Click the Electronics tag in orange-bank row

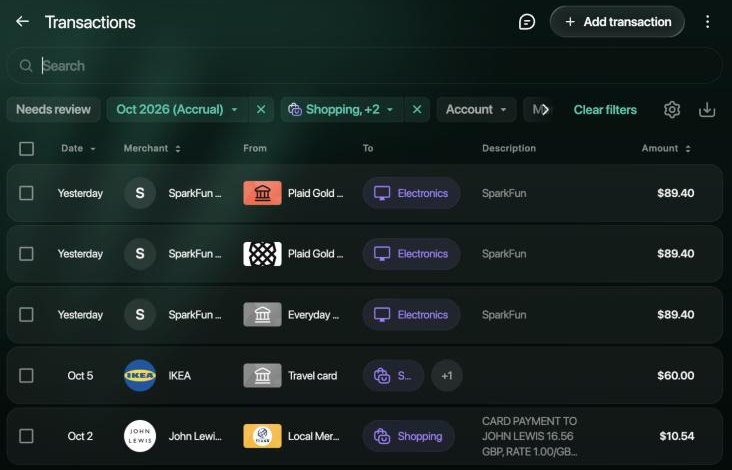point(411,193)
